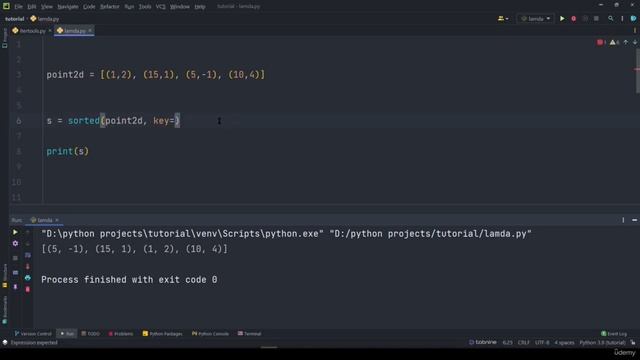
Task: Click the red Debug bug icon
Action: tap(573, 18)
